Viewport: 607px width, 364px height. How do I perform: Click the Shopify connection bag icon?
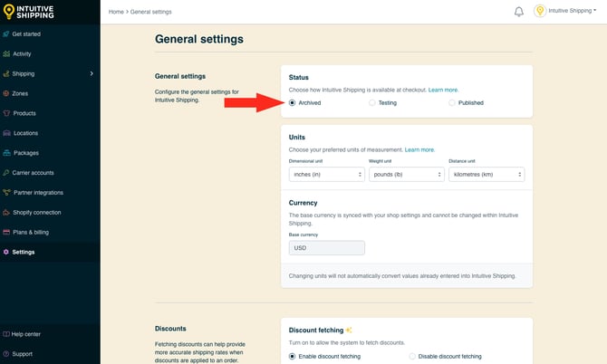(6, 213)
